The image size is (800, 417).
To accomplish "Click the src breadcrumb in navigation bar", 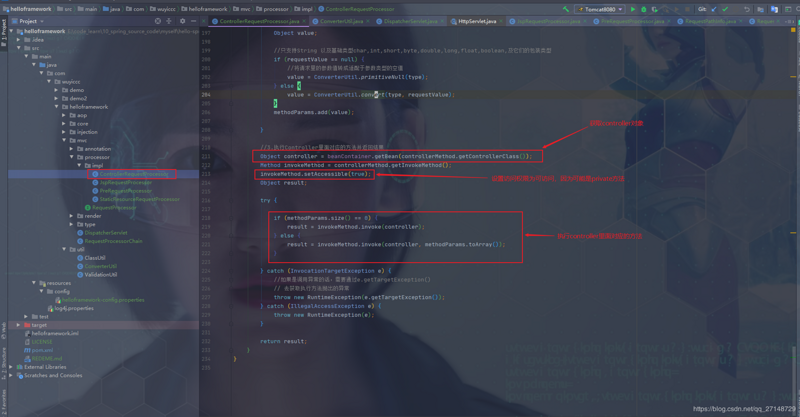I will (x=64, y=9).
